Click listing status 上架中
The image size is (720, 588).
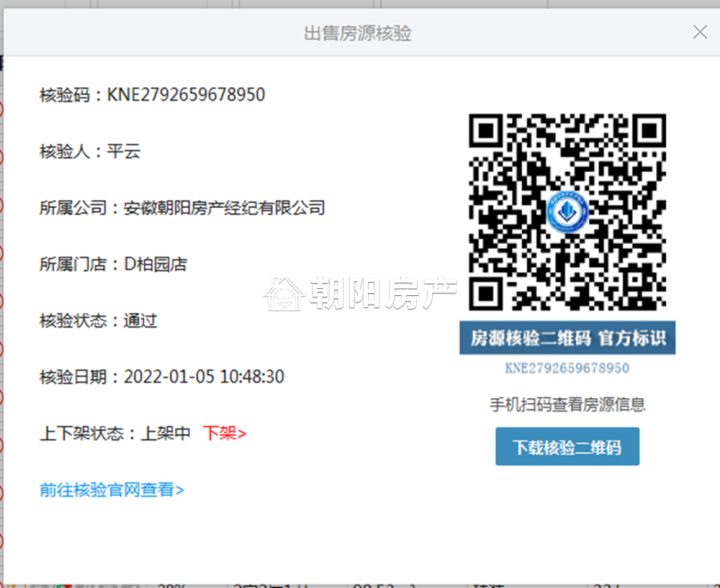click(165, 433)
